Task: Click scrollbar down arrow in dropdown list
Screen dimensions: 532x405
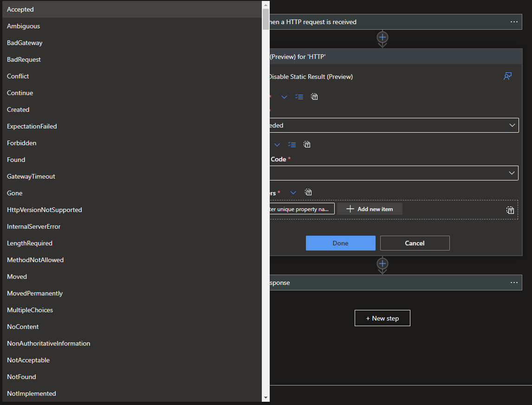Action: coord(266,398)
